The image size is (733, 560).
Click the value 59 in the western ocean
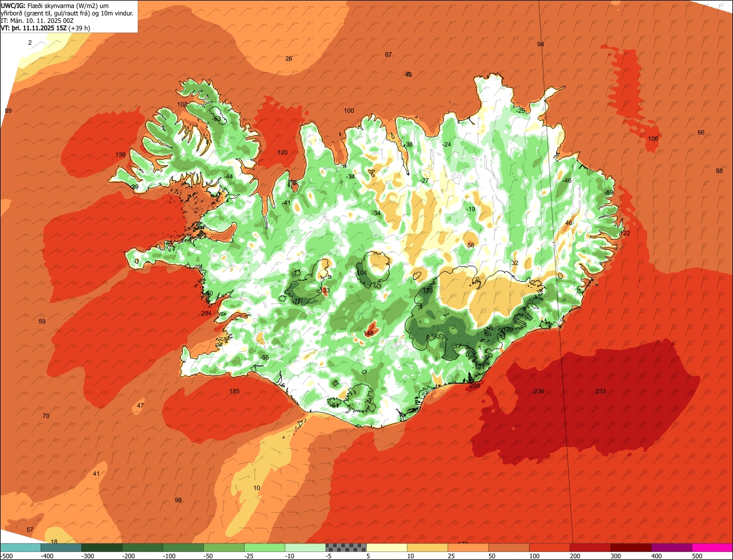pyautogui.click(x=42, y=321)
